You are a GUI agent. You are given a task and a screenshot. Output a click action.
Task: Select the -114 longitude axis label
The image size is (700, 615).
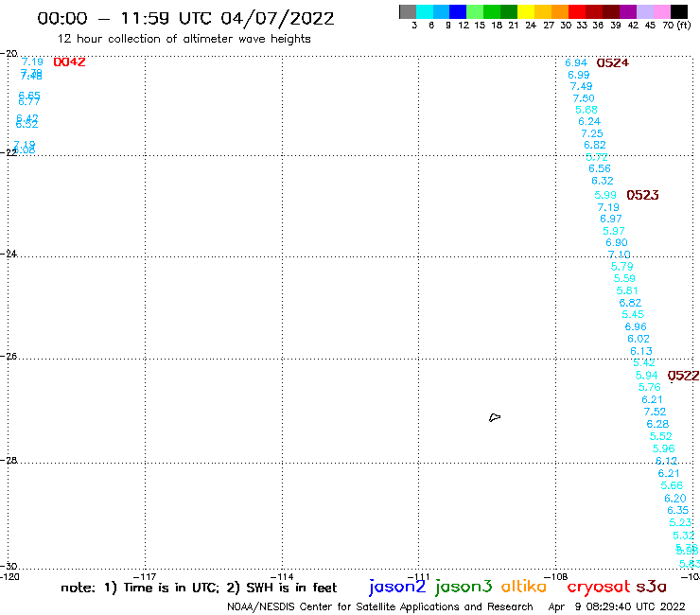(x=282, y=577)
